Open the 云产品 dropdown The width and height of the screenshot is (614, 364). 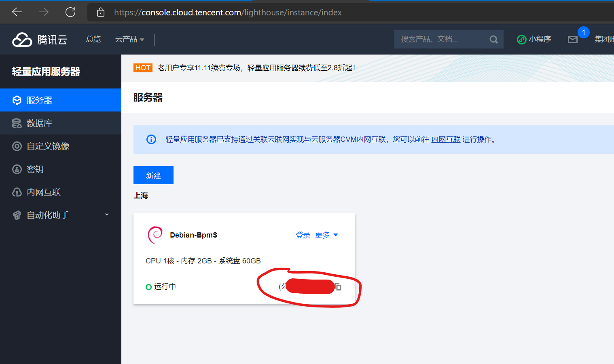129,39
